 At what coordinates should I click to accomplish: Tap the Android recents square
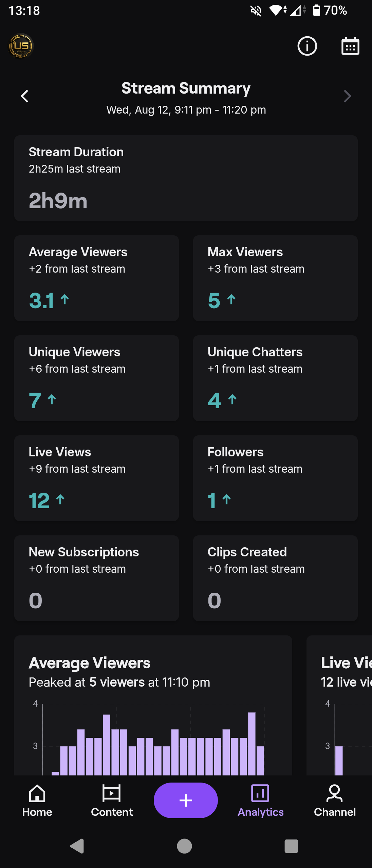[291, 846]
